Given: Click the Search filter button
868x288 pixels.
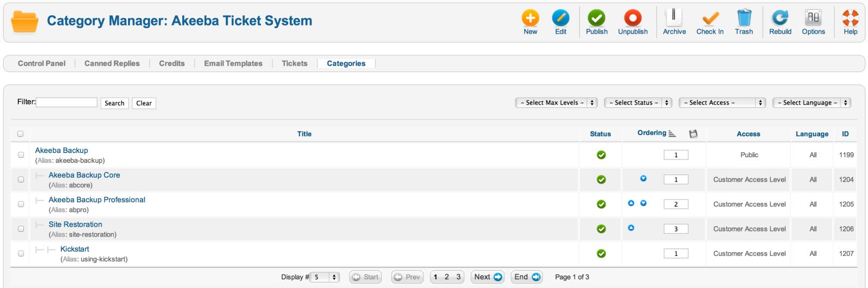Looking at the screenshot, I should click(x=114, y=103).
